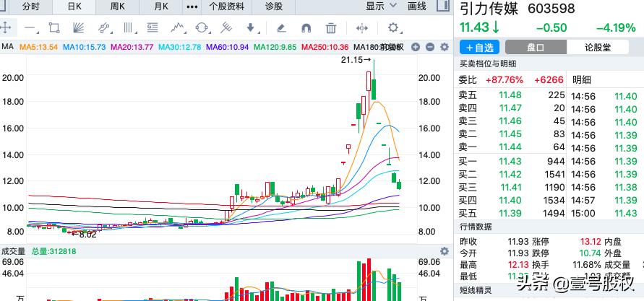Select the crosshair move cursor tool

7,28
